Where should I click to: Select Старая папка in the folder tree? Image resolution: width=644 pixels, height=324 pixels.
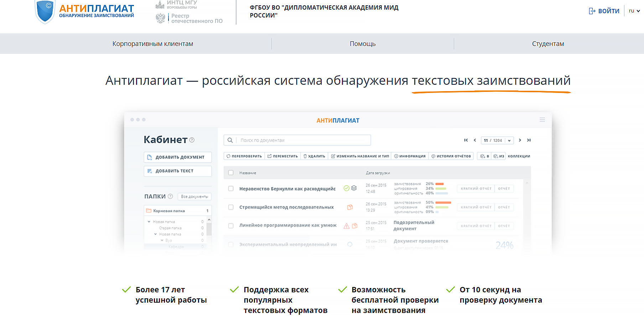(x=170, y=228)
